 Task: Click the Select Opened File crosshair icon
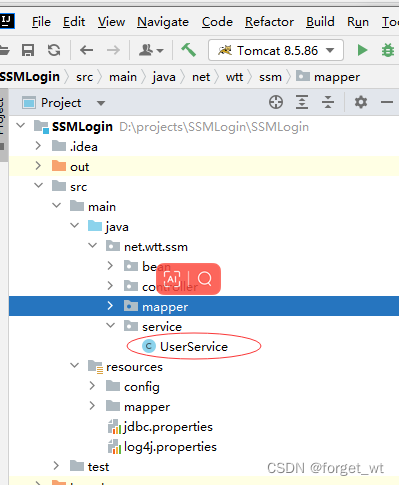coord(276,102)
